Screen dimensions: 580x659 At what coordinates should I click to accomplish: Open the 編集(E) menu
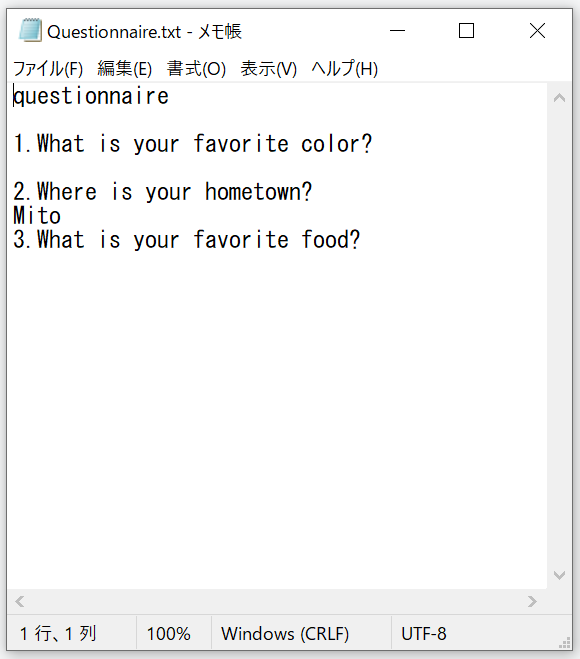click(x=124, y=69)
